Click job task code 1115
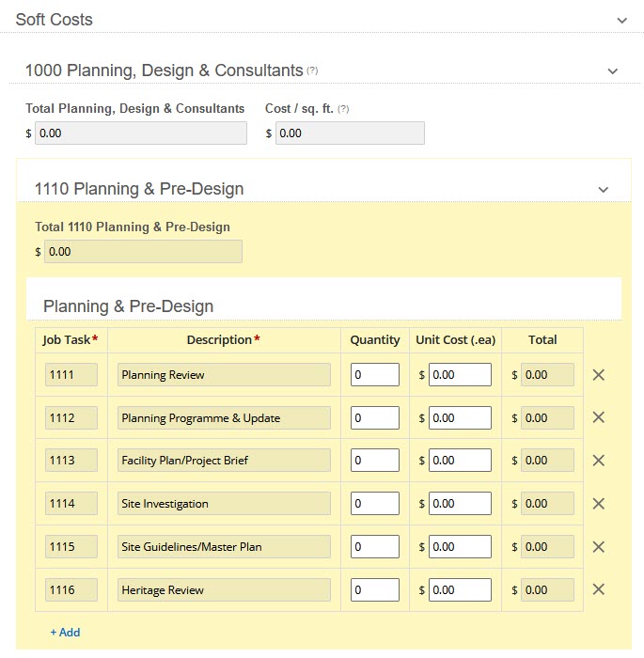Viewport: 644px width, 658px height. coord(71,547)
